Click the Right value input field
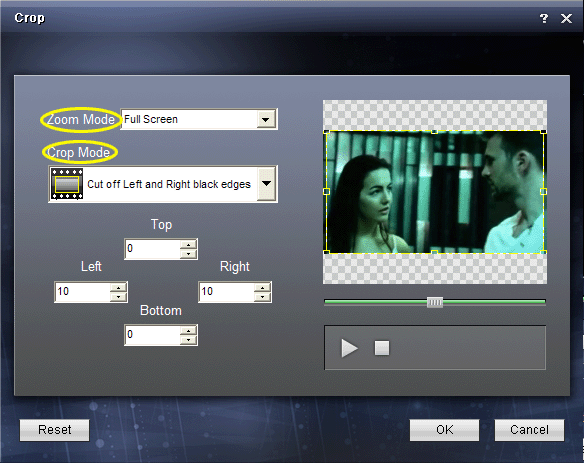584x463 pixels. 226,292
